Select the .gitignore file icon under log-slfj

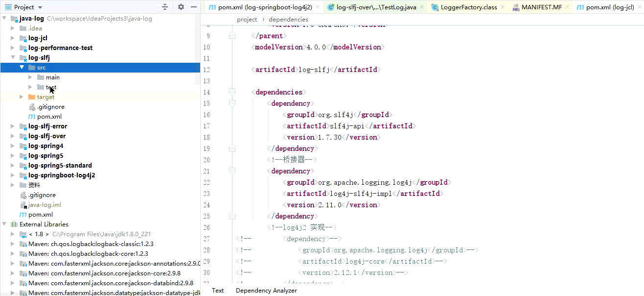pyautogui.click(x=32, y=107)
